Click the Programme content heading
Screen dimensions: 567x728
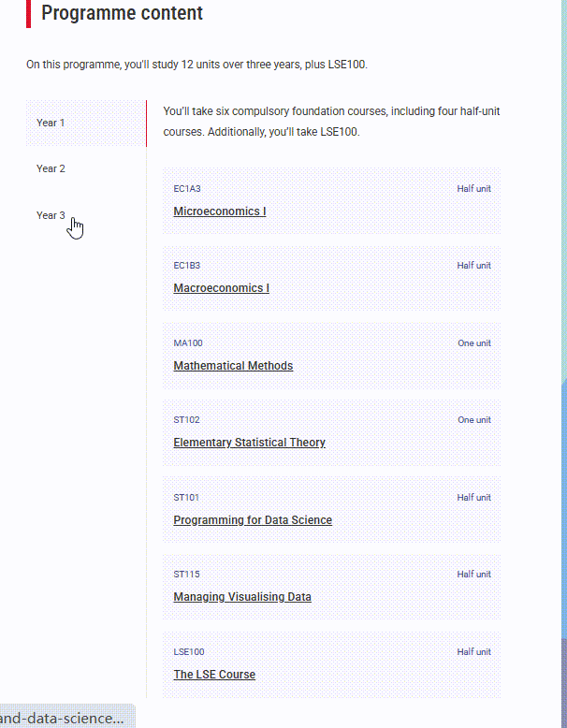tap(123, 13)
